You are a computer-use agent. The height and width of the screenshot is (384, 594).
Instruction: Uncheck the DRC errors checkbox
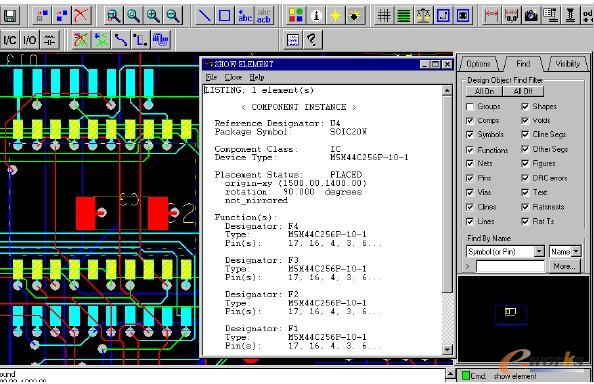[x=525, y=178]
